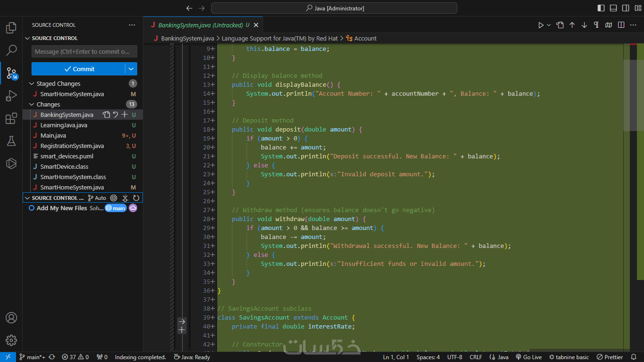Toggle the primary side bar layout

(x=601, y=8)
